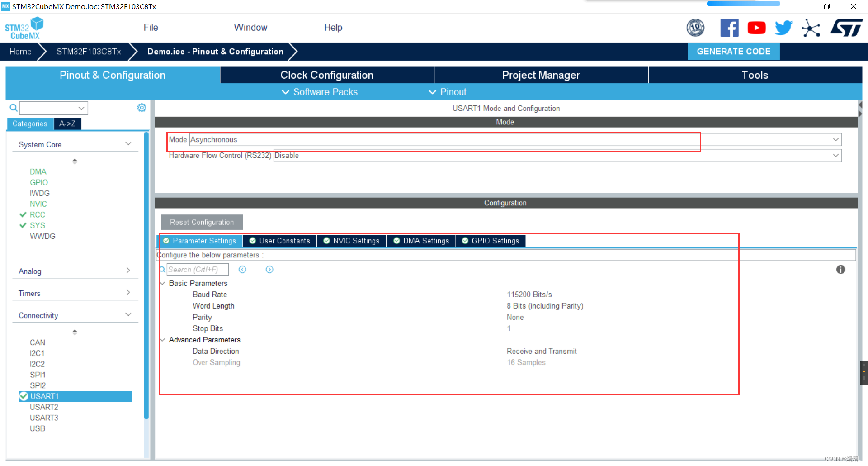Switch to Project Manager tab
868x466 pixels.
541,75
